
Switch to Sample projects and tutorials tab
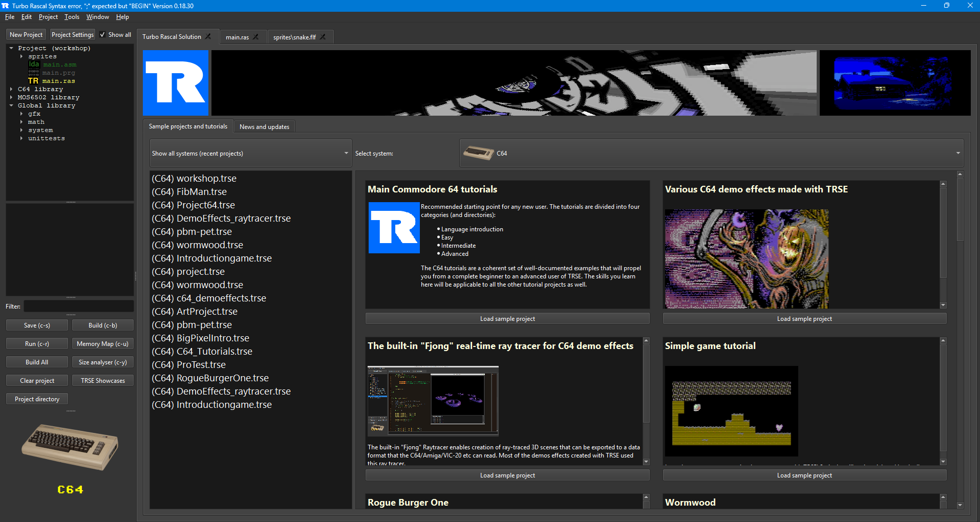tap(188, 126)
